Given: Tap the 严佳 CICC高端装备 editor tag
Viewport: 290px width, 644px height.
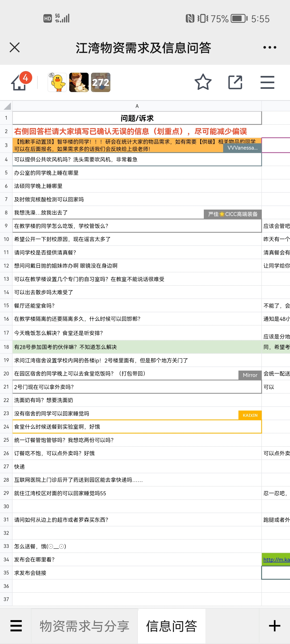Looking at the screenshot, I should click(x=233, y=214).
